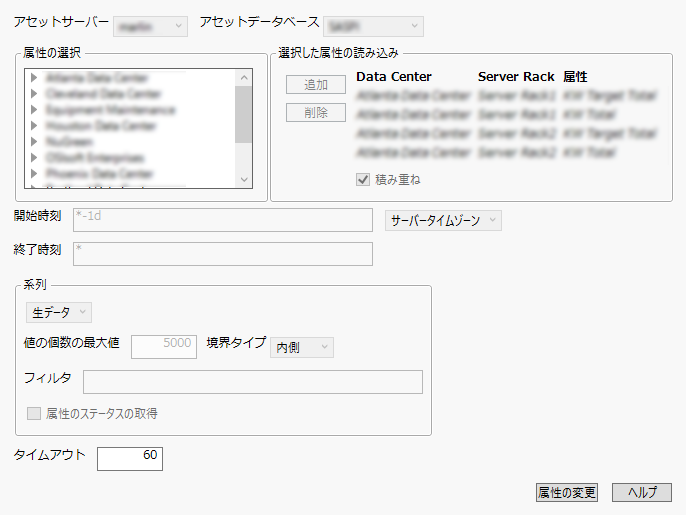Expand the OSIsoft Enterprises tree node

pos(34,158)
